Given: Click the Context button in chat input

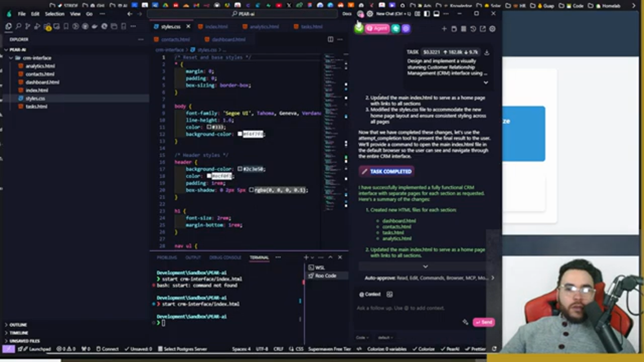Looking at the screenshot, I should 370,294.
